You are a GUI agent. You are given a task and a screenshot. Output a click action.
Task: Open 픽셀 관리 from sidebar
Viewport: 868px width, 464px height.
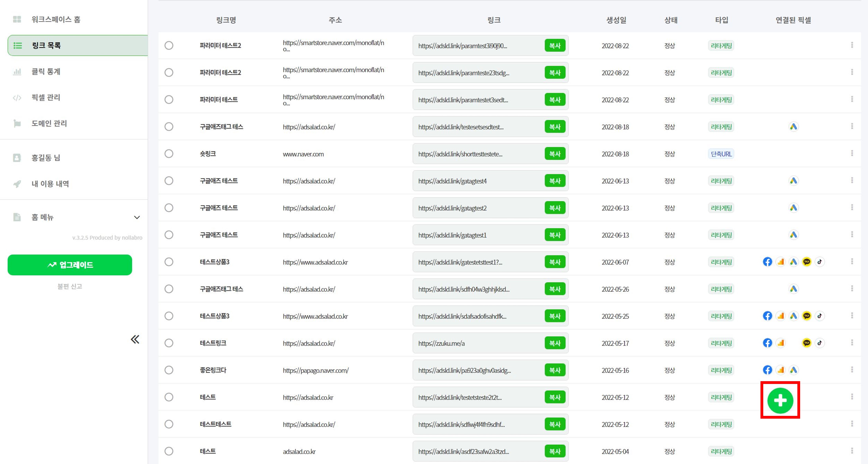46,98
